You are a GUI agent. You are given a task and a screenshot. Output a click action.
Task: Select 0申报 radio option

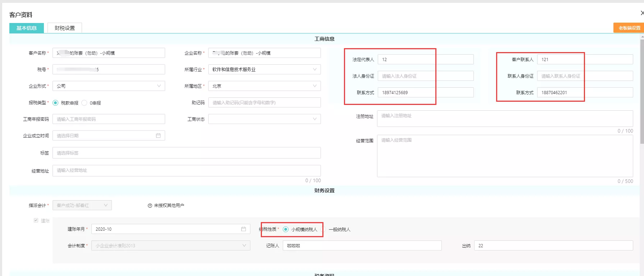pos(84,103)
